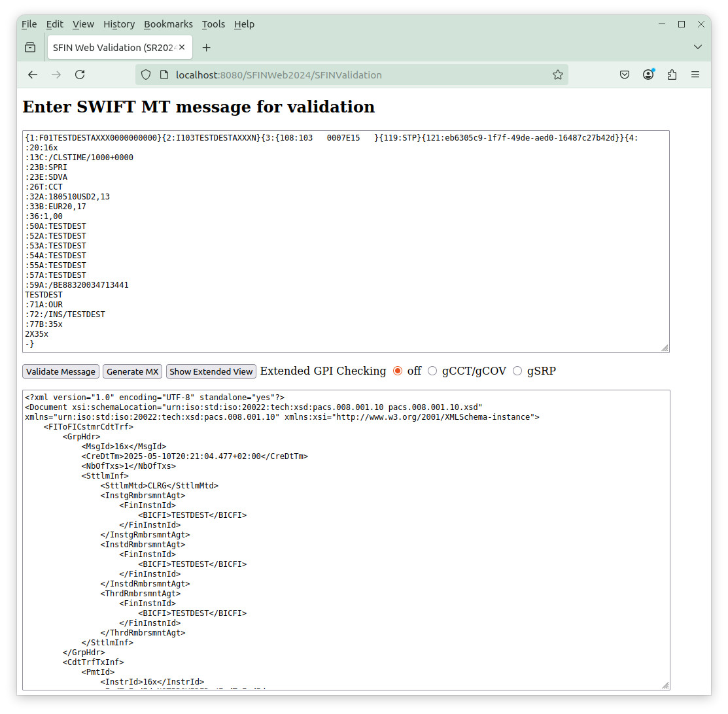Click the forward navigation arrow
The width and height of the screenshot is (728, 714).
tap(56, 75)
